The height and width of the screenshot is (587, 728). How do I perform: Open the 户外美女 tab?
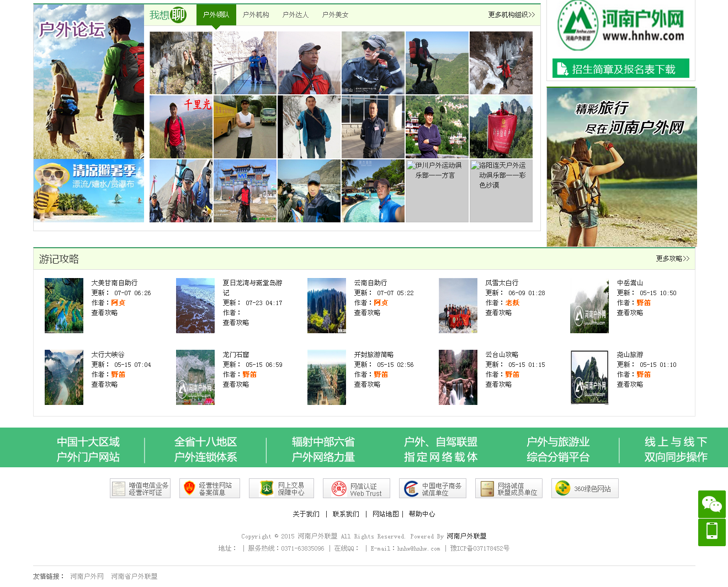335,15
